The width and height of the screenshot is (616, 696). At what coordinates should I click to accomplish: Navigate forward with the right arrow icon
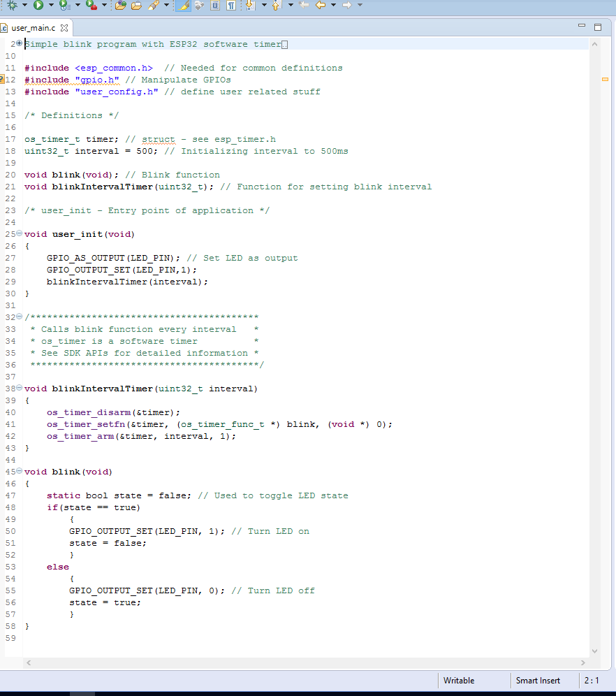point(347,6)
